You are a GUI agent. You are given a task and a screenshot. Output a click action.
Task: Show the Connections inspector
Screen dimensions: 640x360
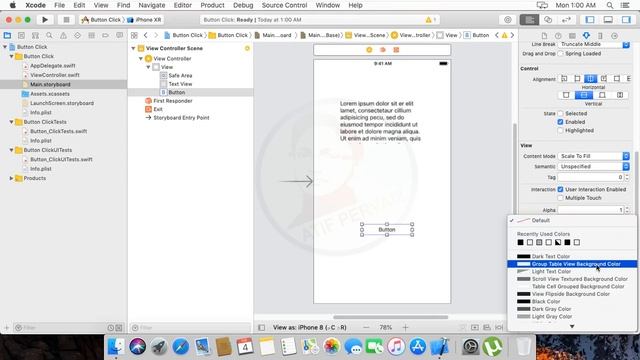(614, 36)
